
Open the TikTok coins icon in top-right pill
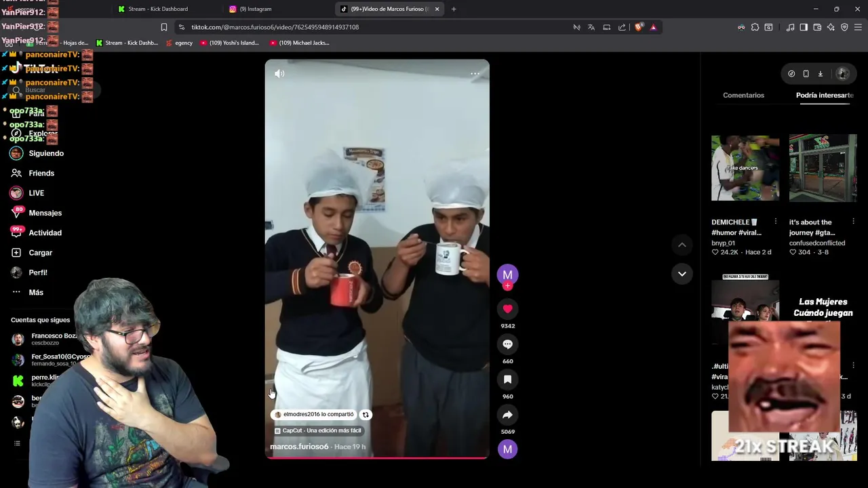791,74
